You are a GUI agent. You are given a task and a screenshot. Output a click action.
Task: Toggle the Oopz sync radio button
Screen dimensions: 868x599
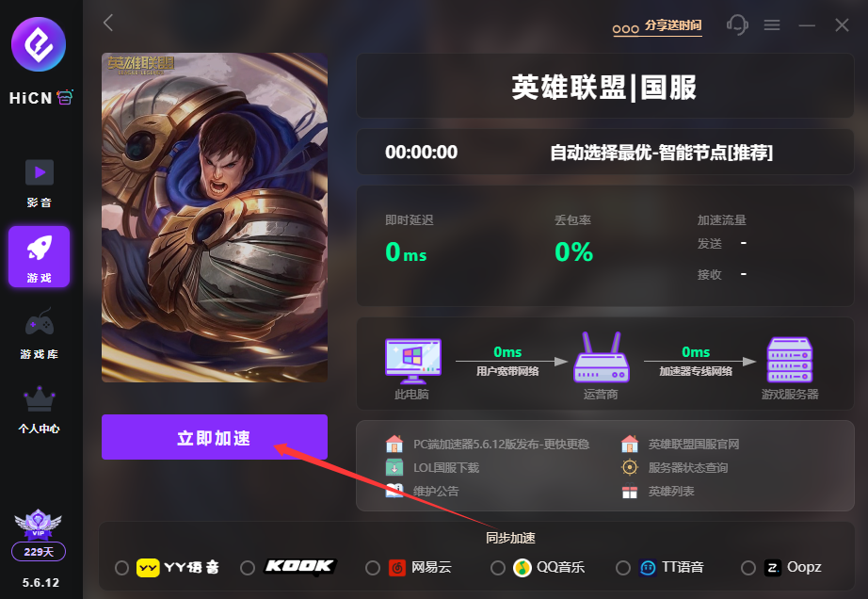747,568
